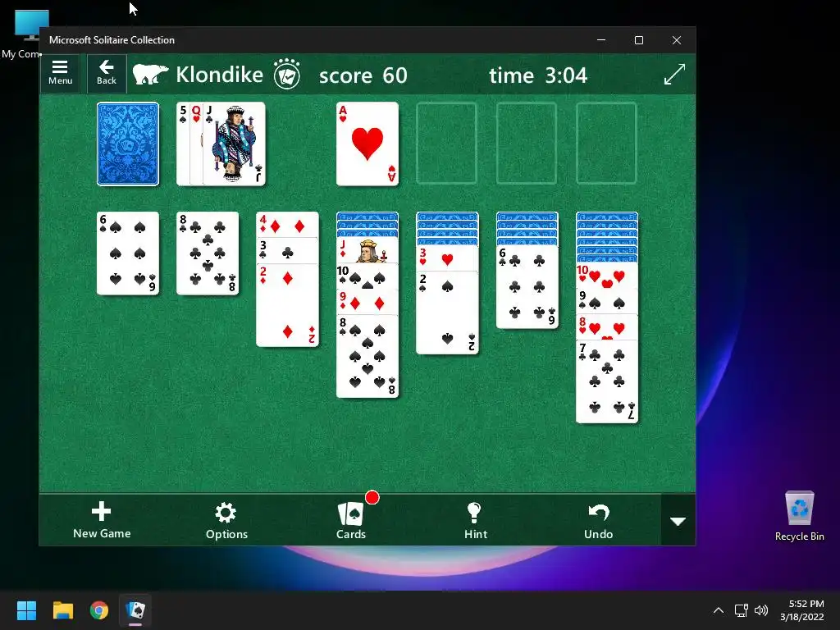Select the 4 of diamonds card
Screen dimensions: 840x630
[288, 225]
